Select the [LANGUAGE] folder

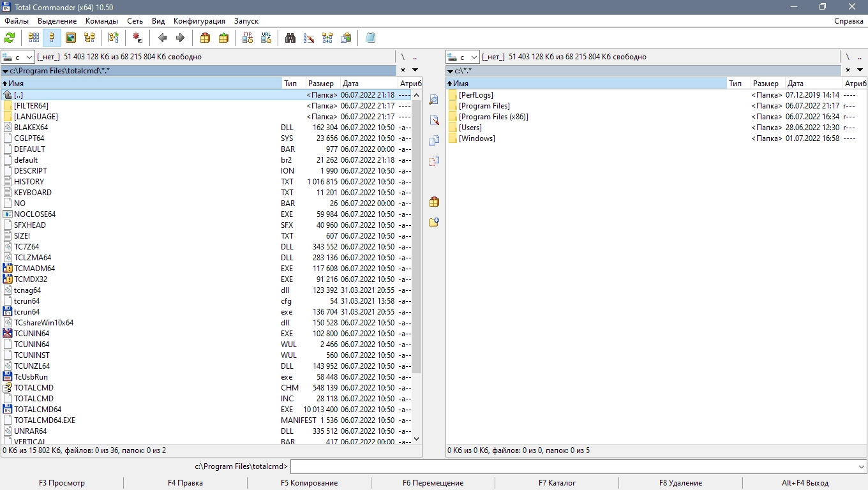(207, 117)
